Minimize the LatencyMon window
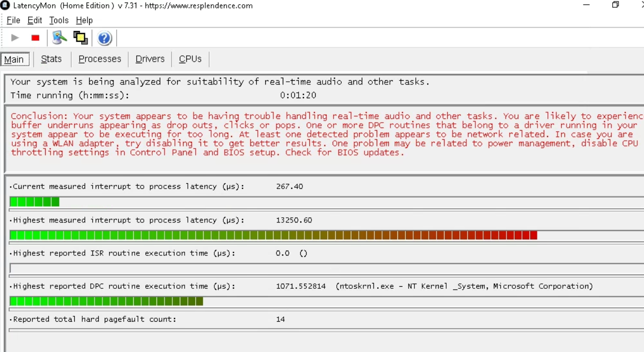Screen dimensions: 644x352 click(x=586, y=5)
